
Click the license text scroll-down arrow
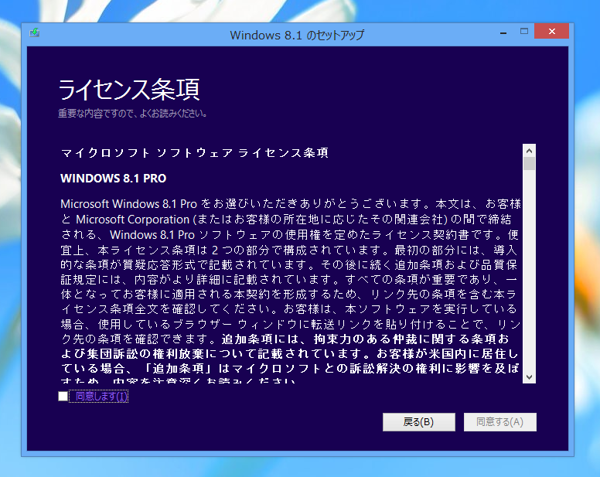point(529,377)
